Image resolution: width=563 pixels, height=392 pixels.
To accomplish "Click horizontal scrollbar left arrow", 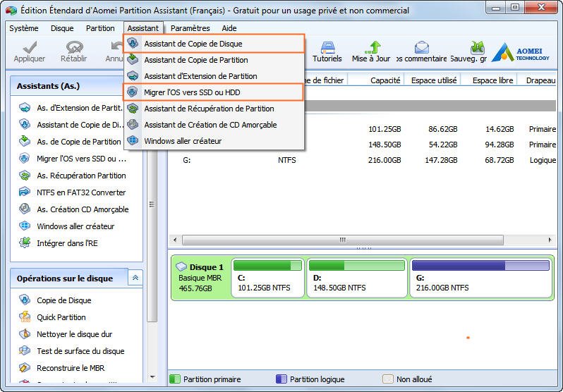I will coord(175,240).
